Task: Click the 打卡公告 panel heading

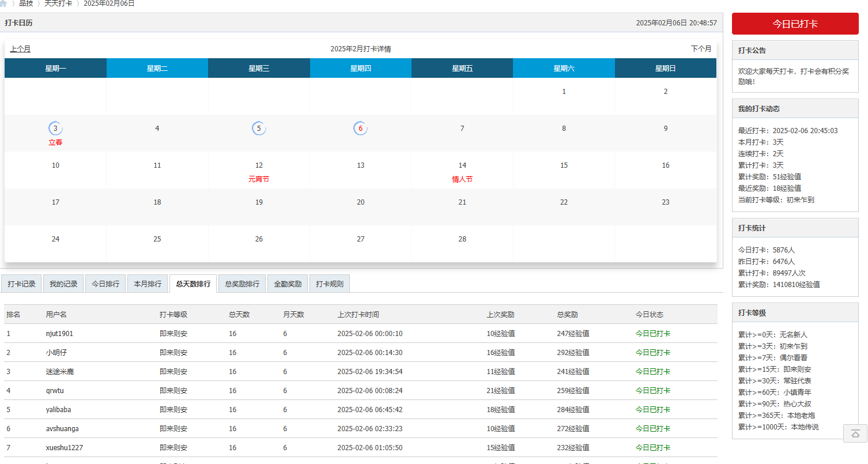Action: coord(752,51)
